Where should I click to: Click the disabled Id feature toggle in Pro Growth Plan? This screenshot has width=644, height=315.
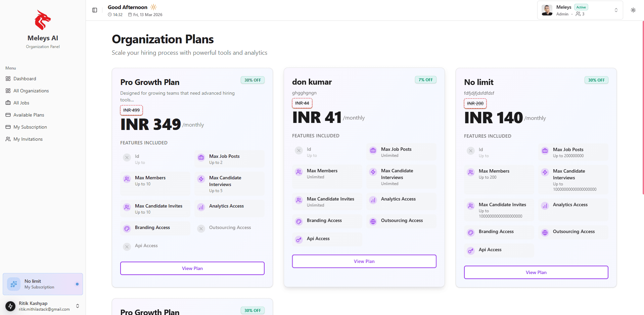[127, 157]
